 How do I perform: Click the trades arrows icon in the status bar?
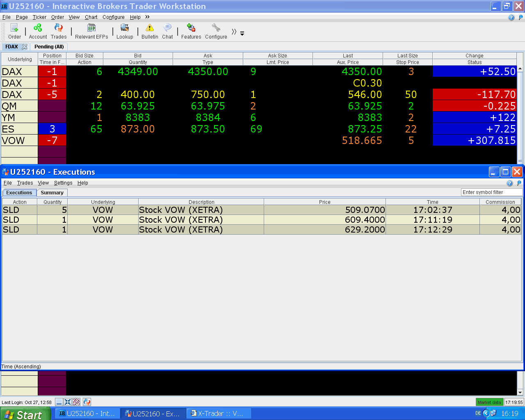point(87,402)
